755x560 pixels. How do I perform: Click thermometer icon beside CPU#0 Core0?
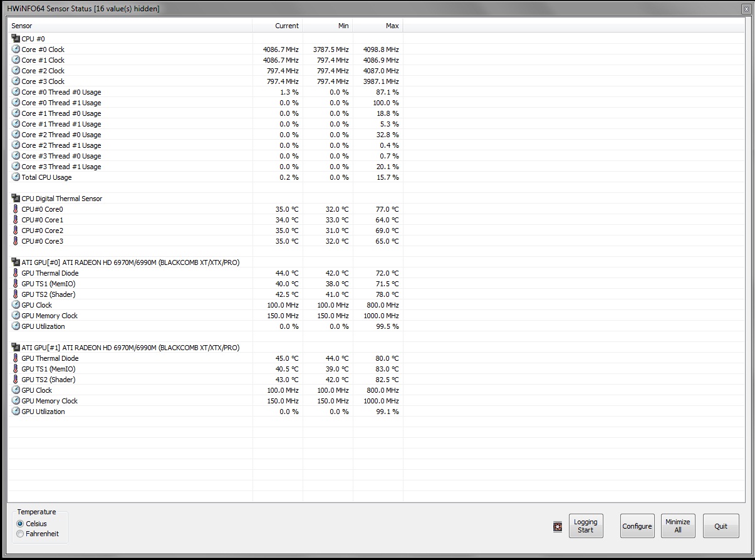click(16, 209)
